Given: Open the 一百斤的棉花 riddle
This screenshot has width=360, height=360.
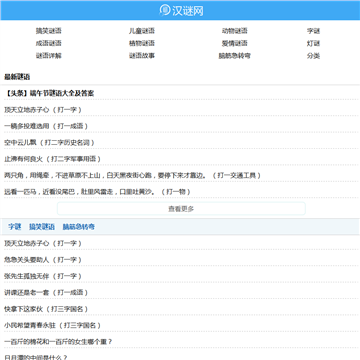Looking at the screenshot, I should click(x=58, y=342).
